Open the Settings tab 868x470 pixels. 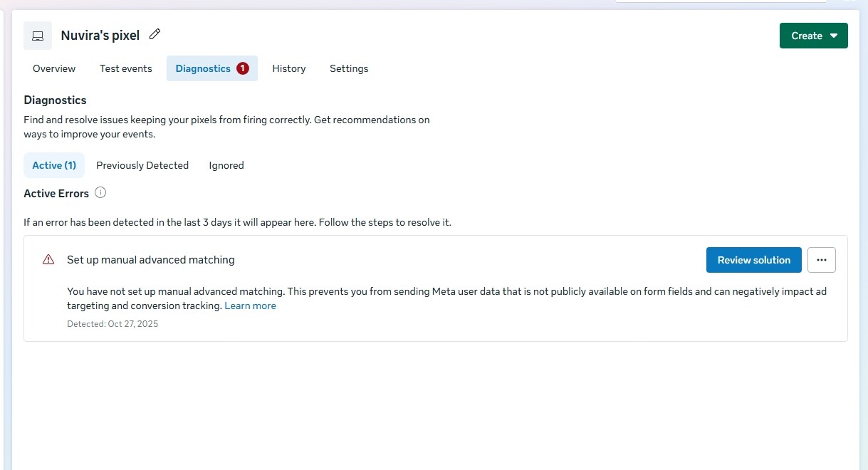(x=349, y=68)
